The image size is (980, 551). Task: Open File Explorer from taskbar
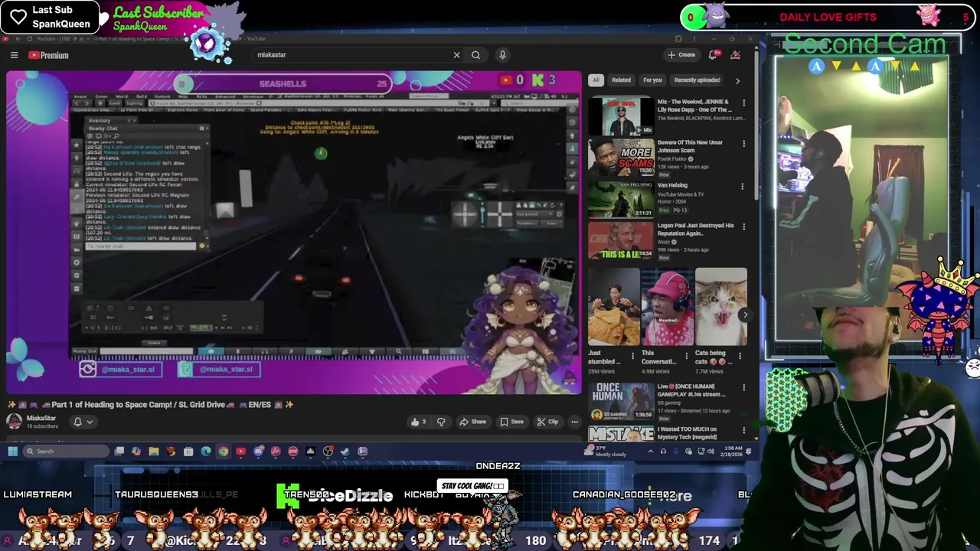tap(154, 452)
